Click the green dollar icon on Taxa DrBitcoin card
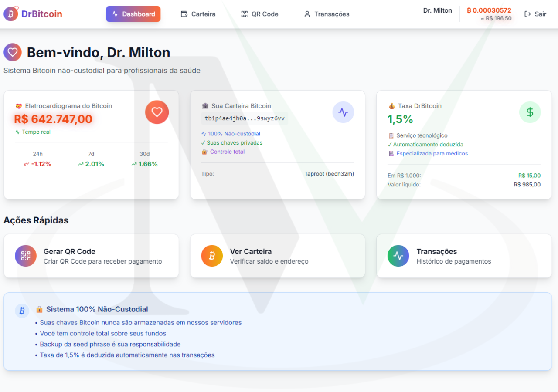 tap(530, 112)
